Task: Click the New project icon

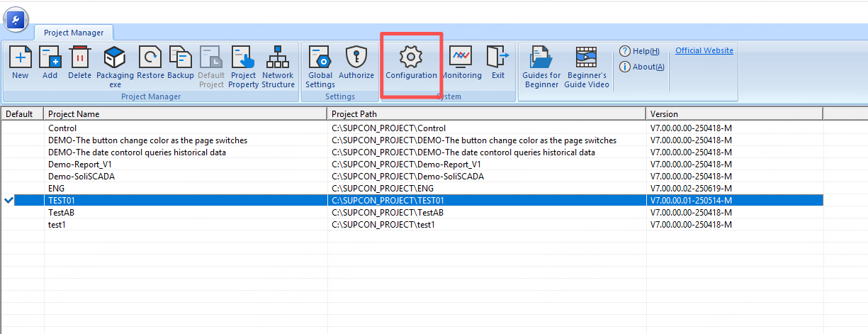Action: point(20,58)
